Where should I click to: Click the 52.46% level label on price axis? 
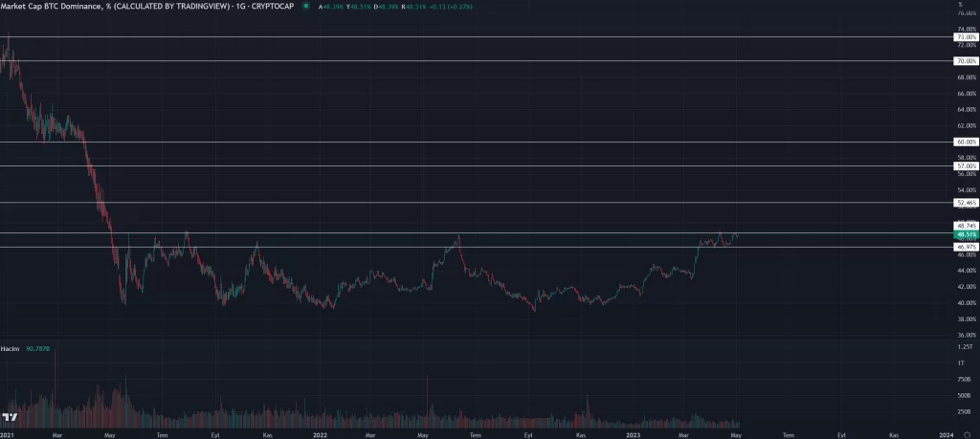point(965,203)
